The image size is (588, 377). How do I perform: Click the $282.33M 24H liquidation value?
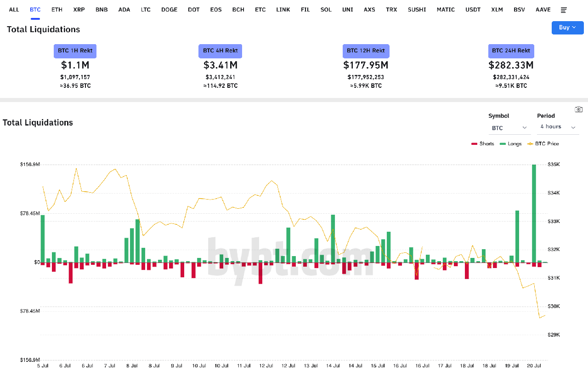coord(511,65)
